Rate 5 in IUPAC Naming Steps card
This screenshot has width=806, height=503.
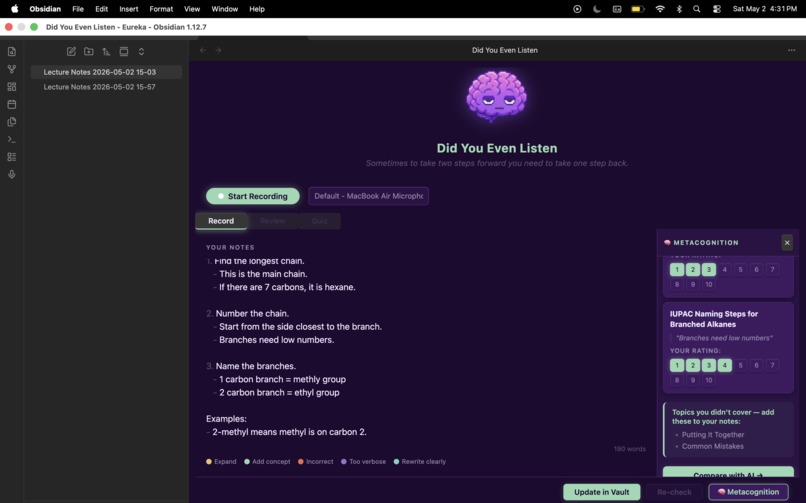point(741,365)
